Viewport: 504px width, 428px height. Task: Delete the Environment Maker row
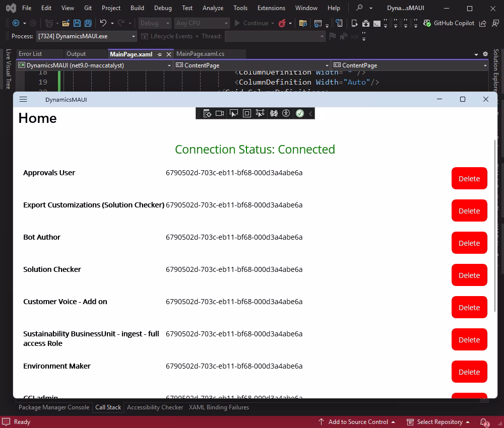[x=469, y=372]
